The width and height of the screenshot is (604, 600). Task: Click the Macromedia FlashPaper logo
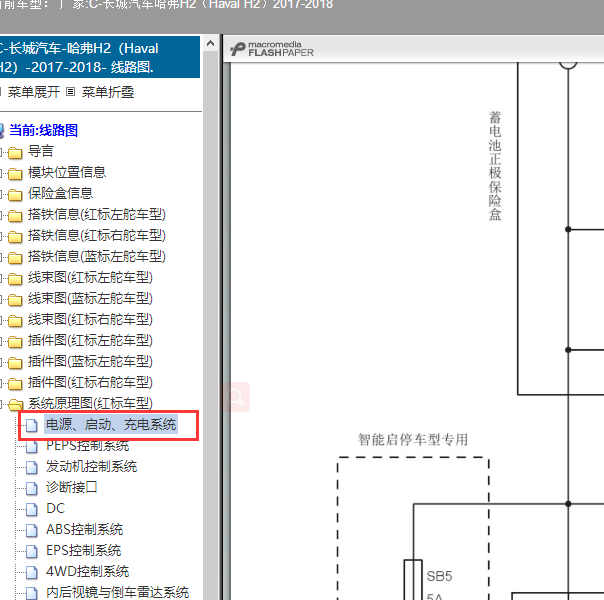tap(272, 49)
